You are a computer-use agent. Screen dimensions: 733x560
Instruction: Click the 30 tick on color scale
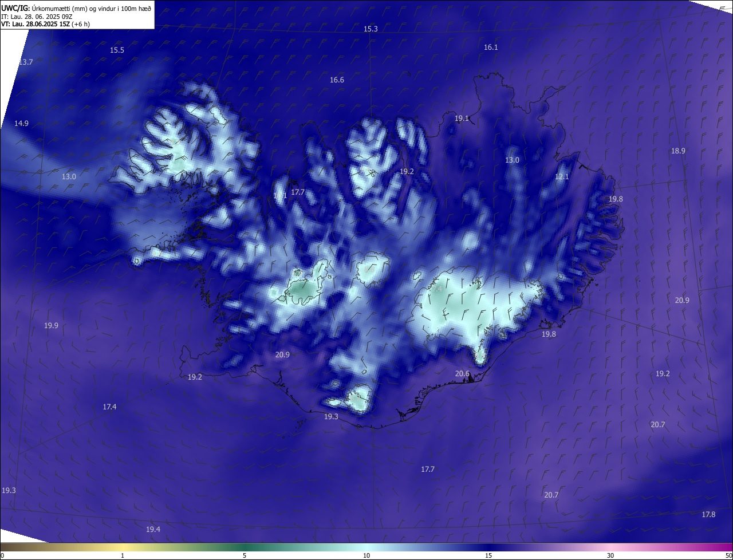(610, 556)
